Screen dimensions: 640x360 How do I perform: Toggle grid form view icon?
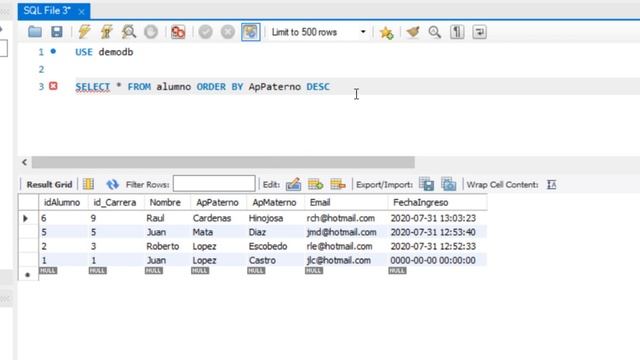pos(88,184)
